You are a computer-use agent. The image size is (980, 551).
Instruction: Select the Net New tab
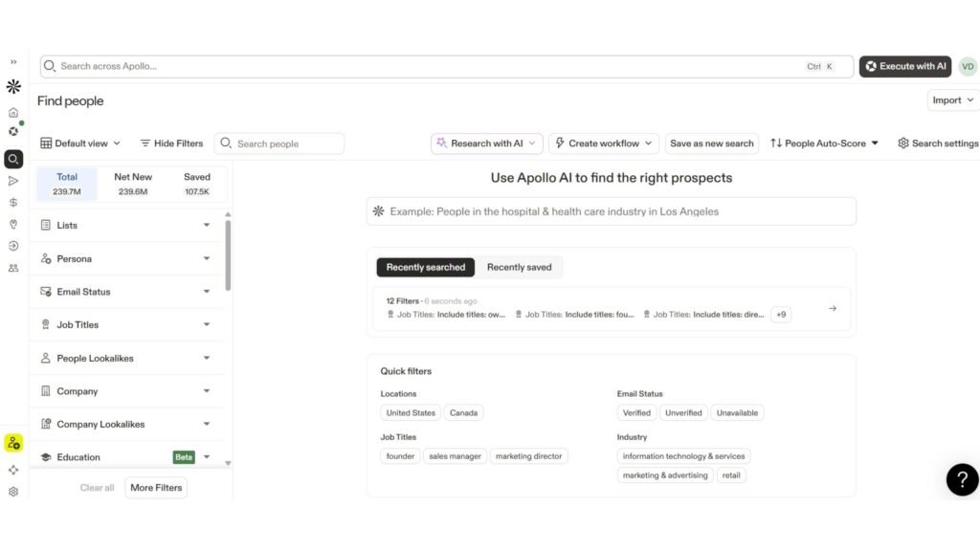pos(133,183)
